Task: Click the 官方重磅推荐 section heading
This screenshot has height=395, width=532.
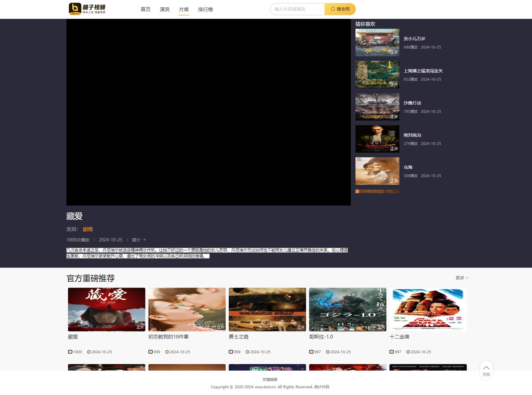Action: pyautogui.click(x=91, y=278)
